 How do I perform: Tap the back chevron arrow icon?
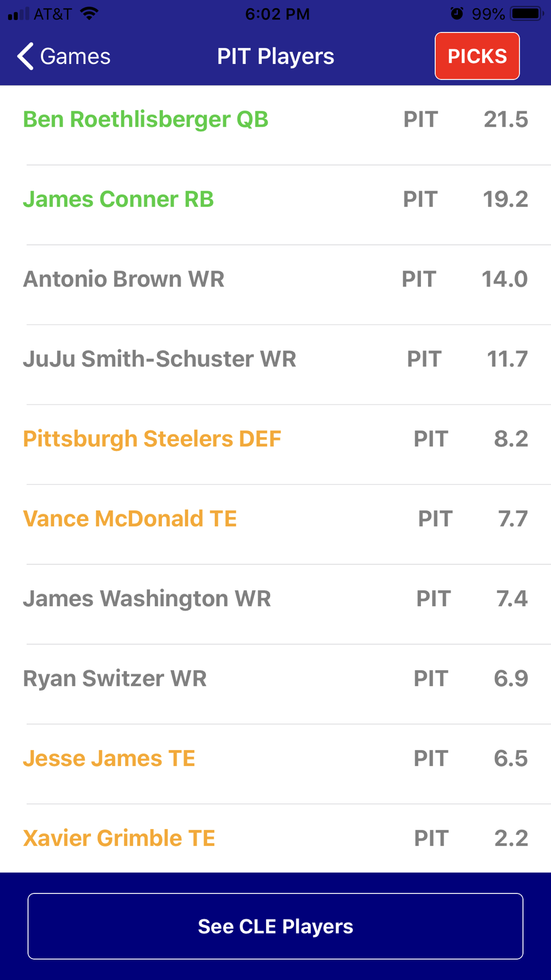(x=25, y=56)
